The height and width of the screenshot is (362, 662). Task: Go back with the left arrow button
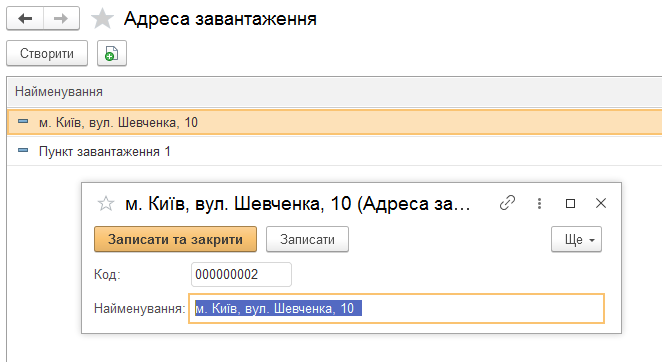click(25, 19)
